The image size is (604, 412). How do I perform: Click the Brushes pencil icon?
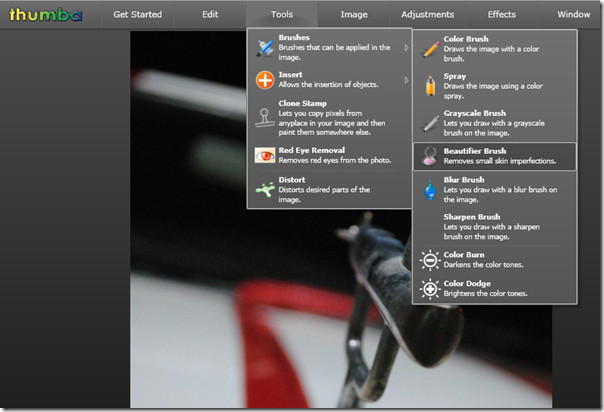(x=265, y=48)
